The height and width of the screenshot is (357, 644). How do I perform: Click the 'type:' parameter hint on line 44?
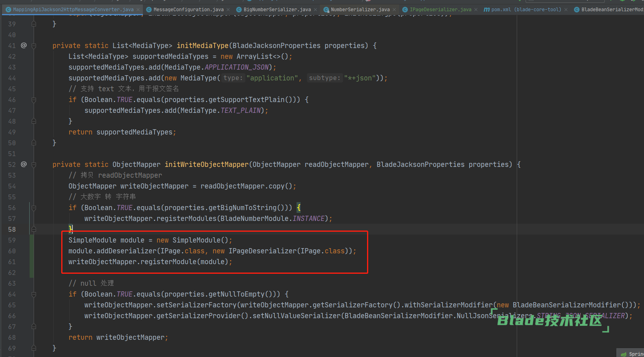(233, 78)
